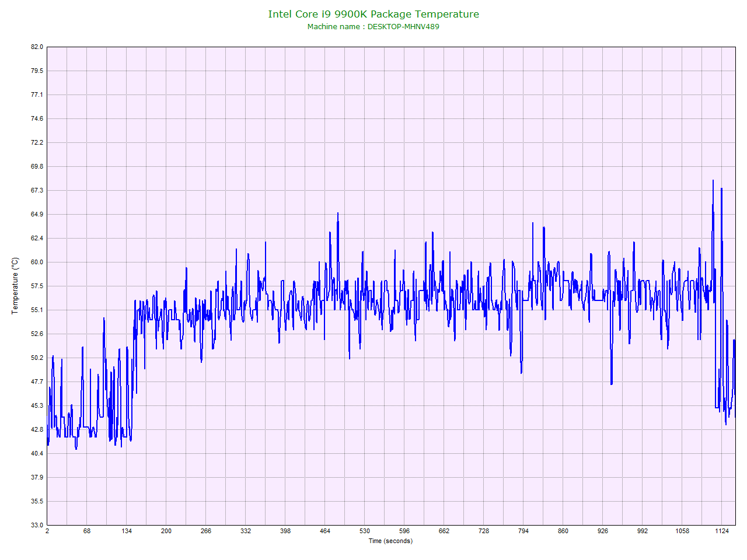
Task: Select the "728" time axis tick label
Action: [484, 531]
